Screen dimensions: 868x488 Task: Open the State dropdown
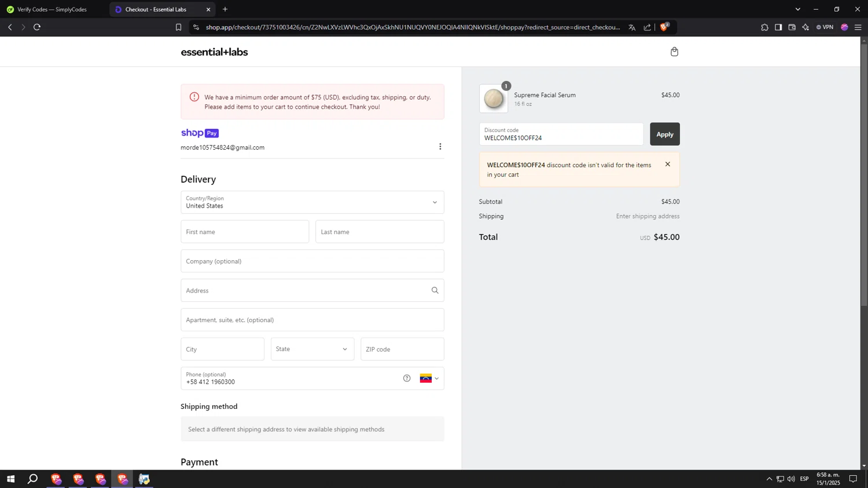(312, 349)
